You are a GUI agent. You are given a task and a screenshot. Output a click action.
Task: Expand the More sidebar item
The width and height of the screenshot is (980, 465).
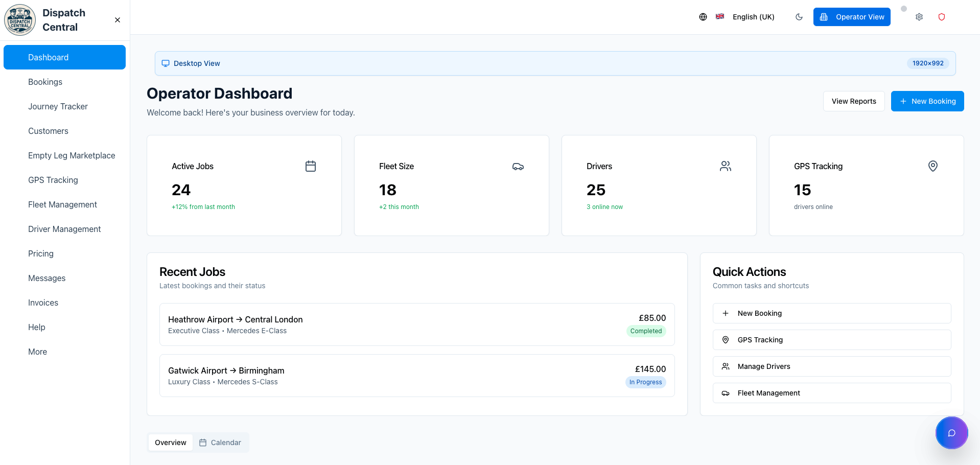coord(37,352)
